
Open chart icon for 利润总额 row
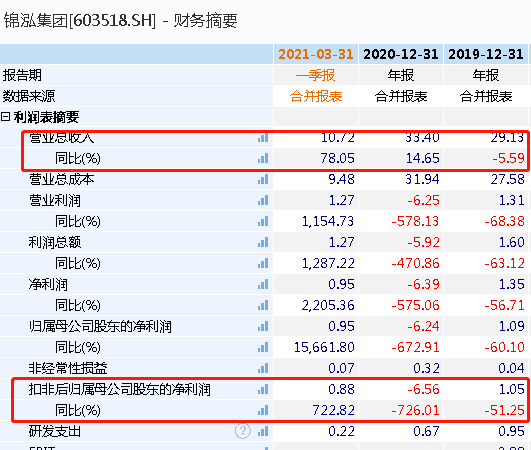tap(263, 242)
